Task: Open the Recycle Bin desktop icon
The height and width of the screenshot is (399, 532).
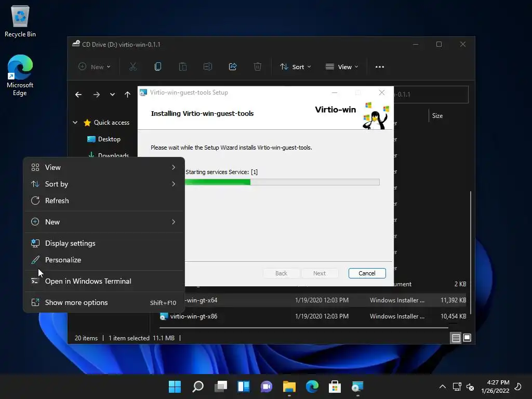Action: pos(20,21)
